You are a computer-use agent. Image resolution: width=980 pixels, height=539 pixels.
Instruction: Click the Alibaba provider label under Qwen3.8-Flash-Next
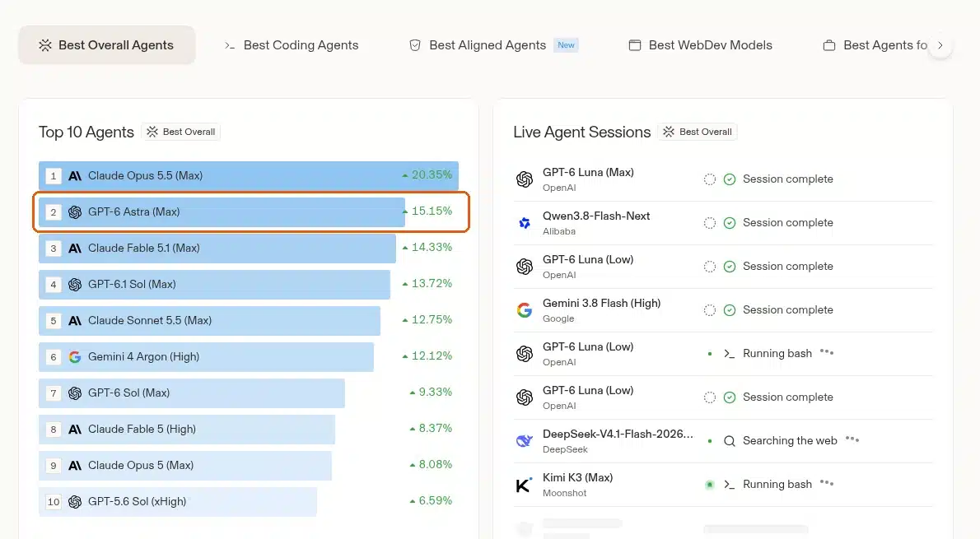click(x=558, y=232)
